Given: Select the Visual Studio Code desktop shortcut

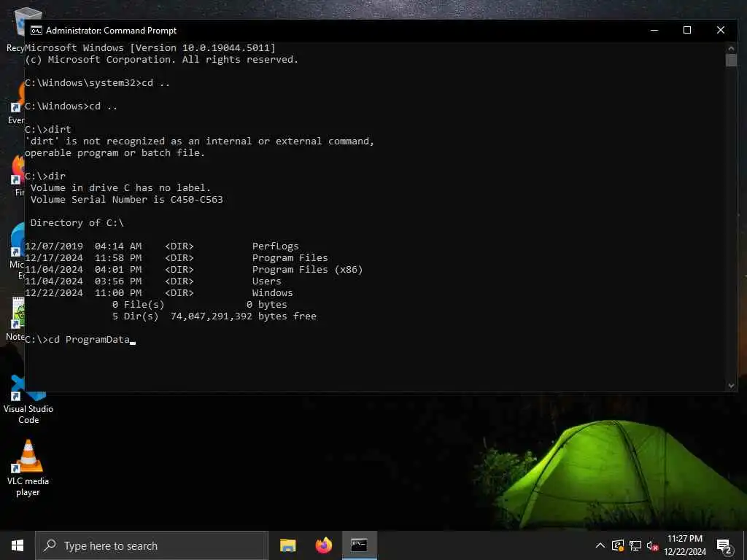Looking at the screenshot, I should click(28, 400).
